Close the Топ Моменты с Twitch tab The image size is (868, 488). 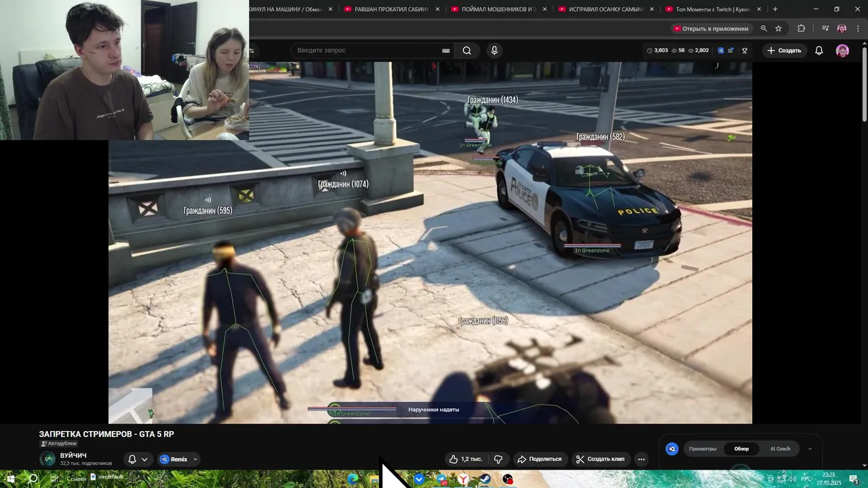click(759, 9)
